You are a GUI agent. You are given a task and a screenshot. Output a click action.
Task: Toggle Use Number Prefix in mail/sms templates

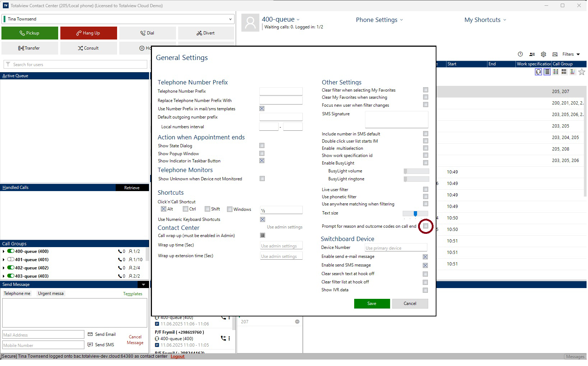point(262,108)
